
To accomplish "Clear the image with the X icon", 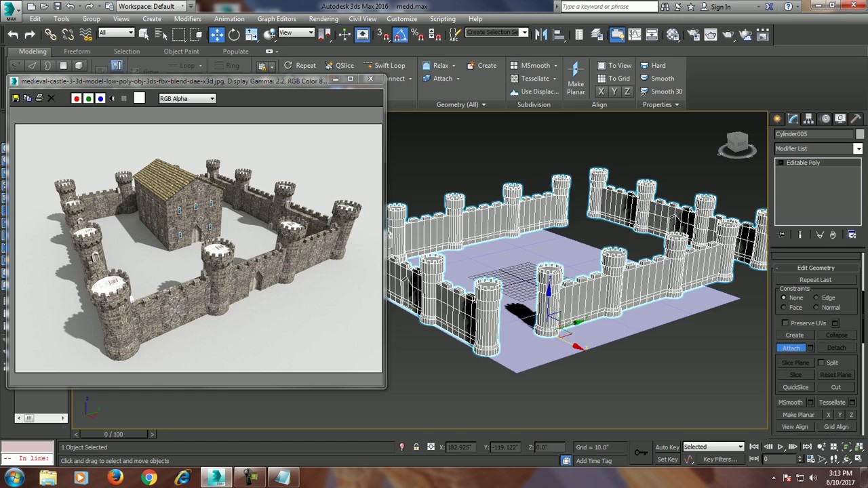I will [51, 98].
